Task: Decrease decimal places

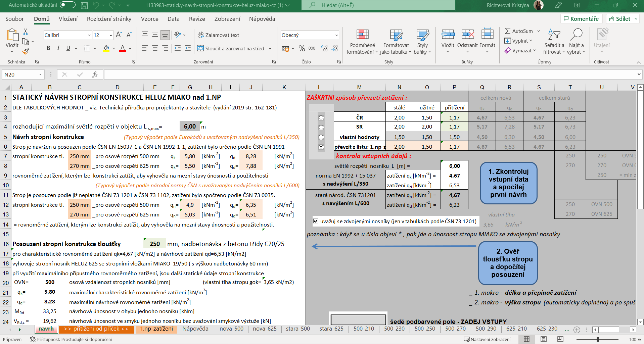Action: (335, 48)
